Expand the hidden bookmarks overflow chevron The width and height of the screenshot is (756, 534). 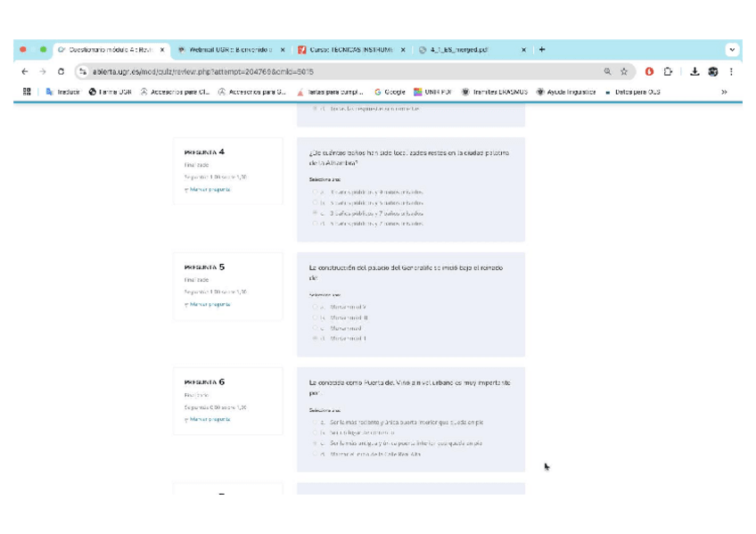(x=724, y=92)
